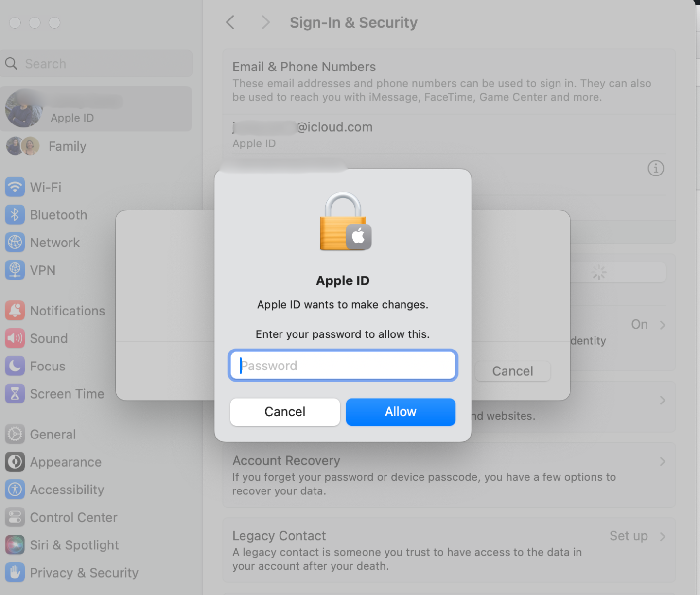Click Cancel on the background sheet
700x595 pixels.
[x=513, y=371]
